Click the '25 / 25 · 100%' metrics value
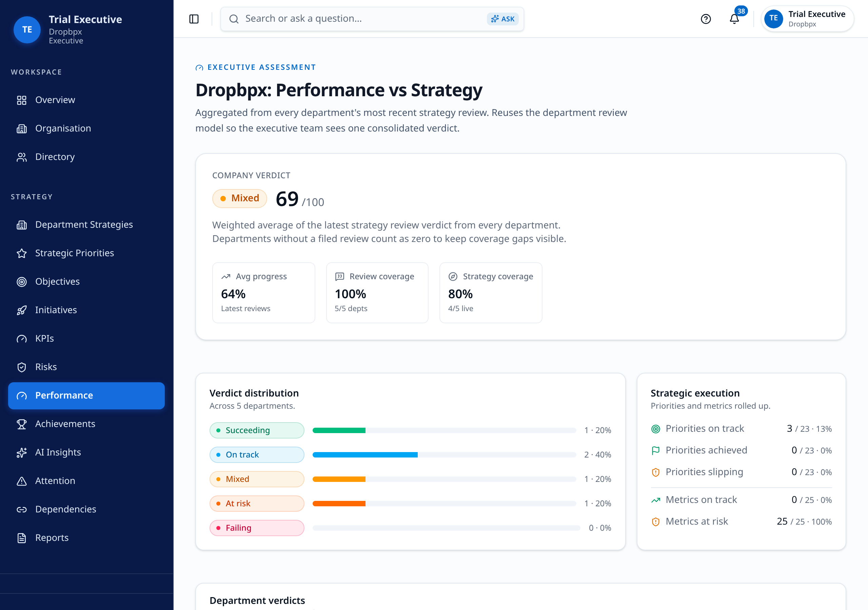The height and width of the screenshot is (610, 868). tap(804, 522)
